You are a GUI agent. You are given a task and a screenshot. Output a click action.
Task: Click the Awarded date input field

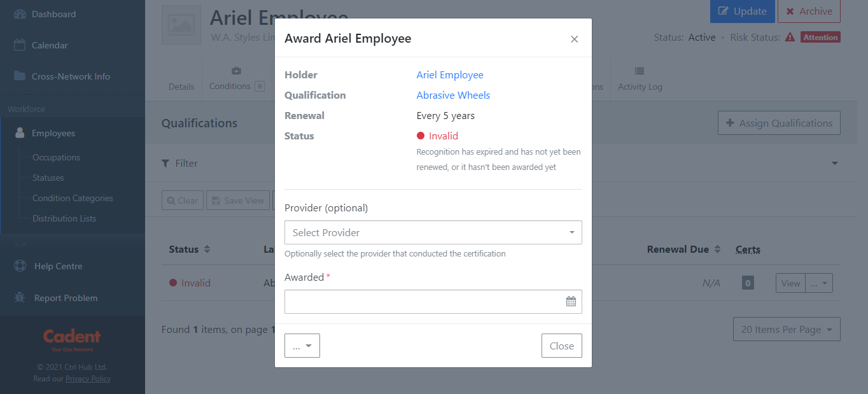433,302
